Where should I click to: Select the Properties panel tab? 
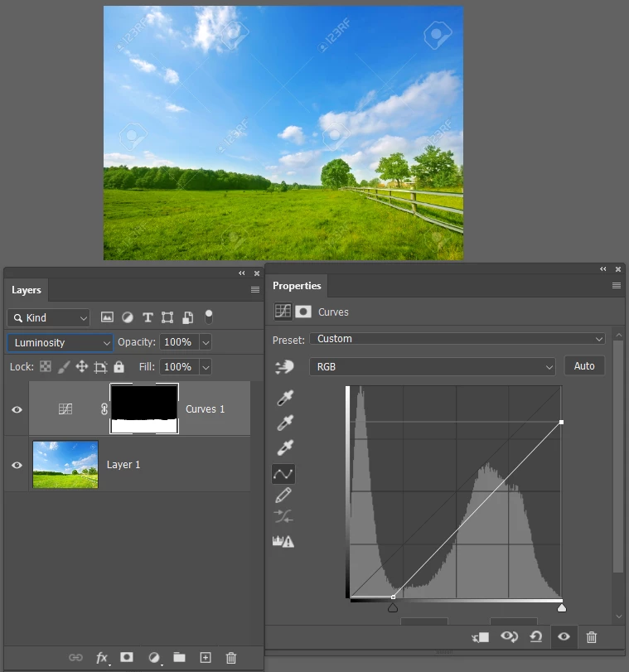click(297, 286)
